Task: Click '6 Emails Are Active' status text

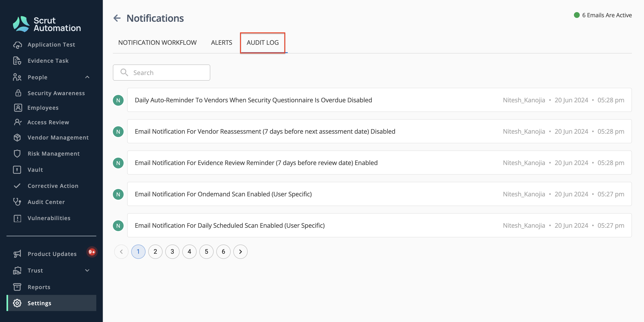Action: coord(607,15)
